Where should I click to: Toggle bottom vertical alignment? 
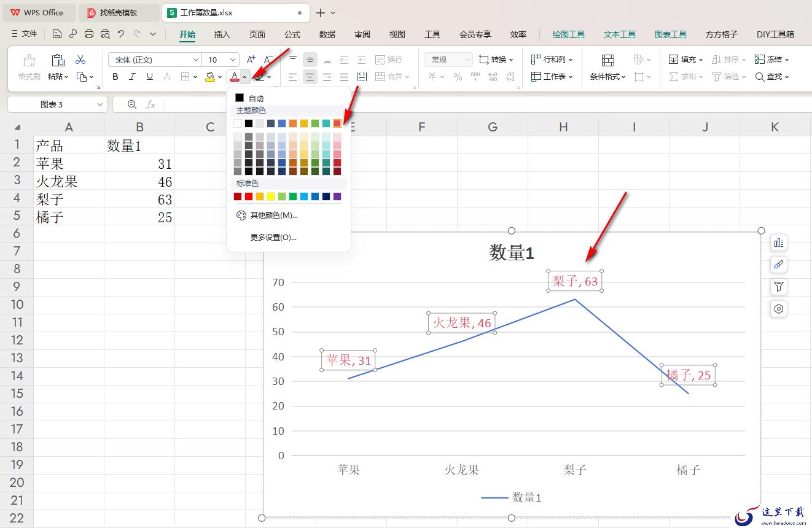point(327,60)
